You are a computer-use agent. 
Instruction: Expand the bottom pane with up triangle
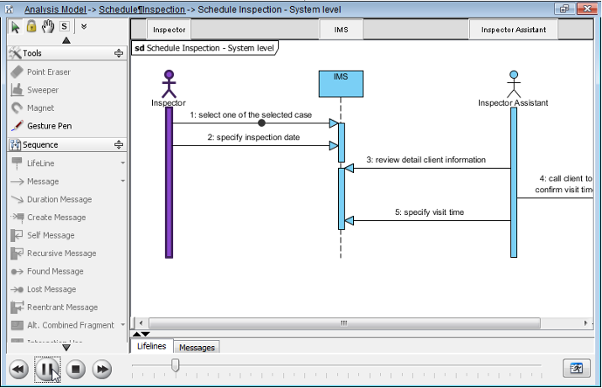[137, 334]
